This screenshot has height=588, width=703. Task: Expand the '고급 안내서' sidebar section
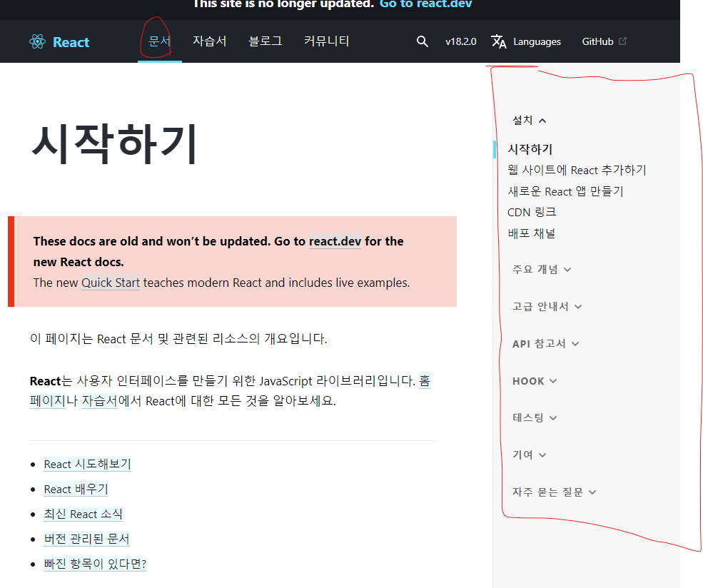coord(547,307)
